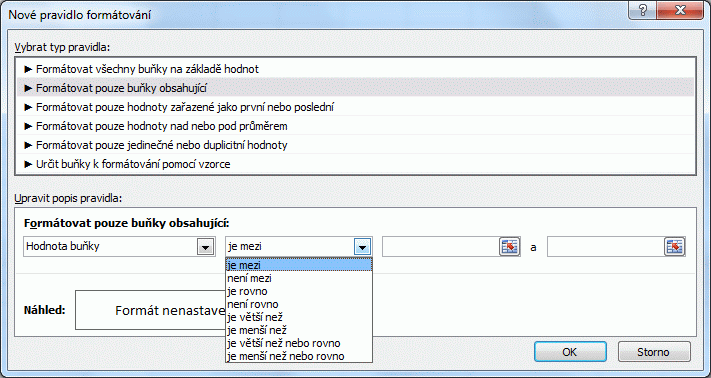The width and height of the screenshot is (711, 378).
Task: Choose 'je menší než nebo rovno' option
Action: point(299,356)
